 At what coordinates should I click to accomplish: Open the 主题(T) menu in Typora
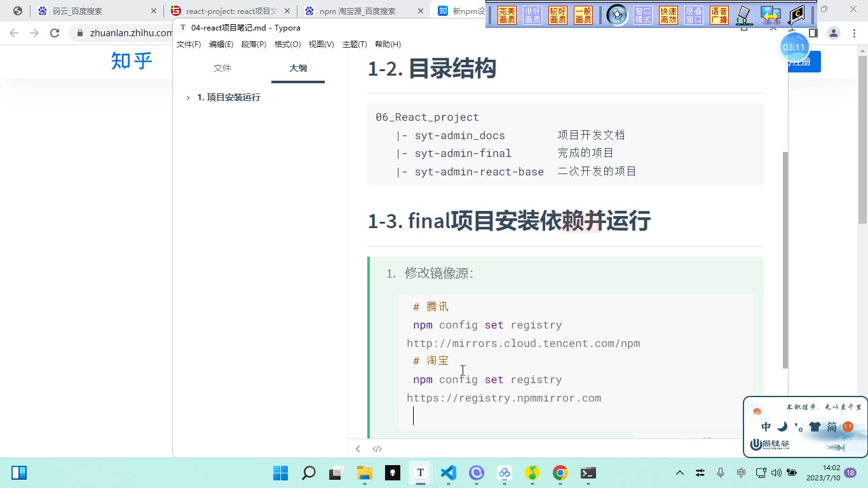(355, 44)
